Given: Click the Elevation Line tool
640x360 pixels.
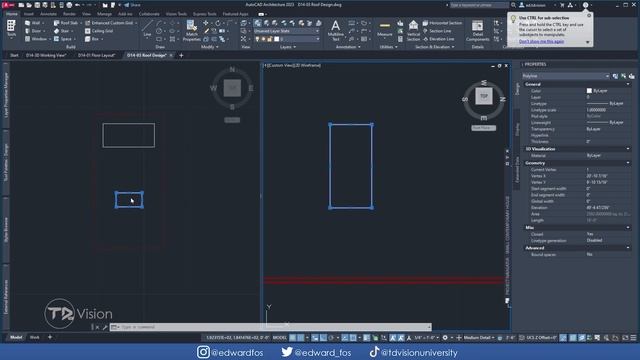Looking at the screenshot, I should click(438, 39).
